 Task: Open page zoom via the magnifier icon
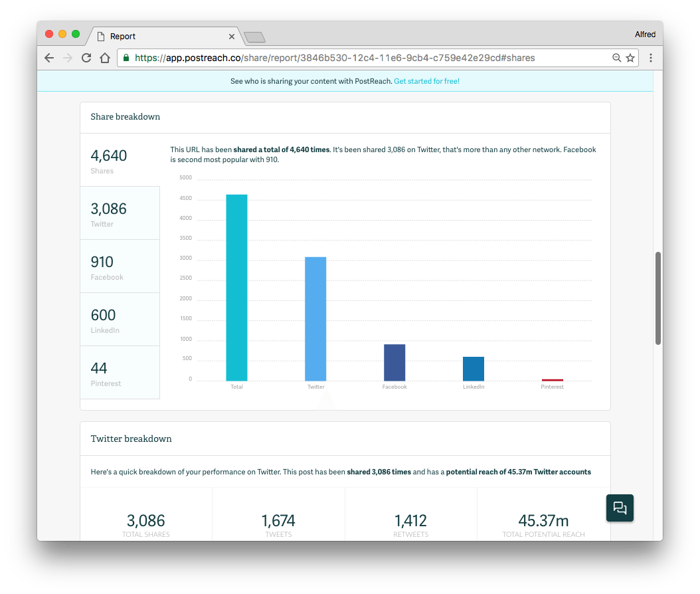click(x=616, y=58)
